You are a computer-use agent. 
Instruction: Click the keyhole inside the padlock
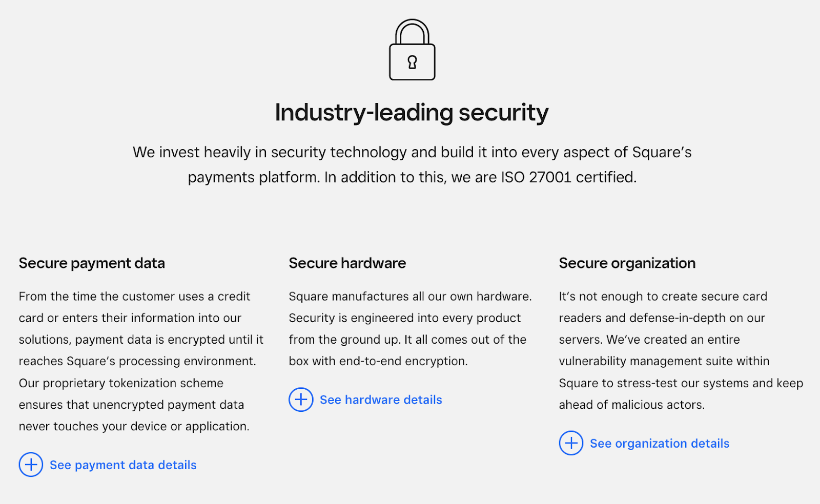click(x=412, y=62)
